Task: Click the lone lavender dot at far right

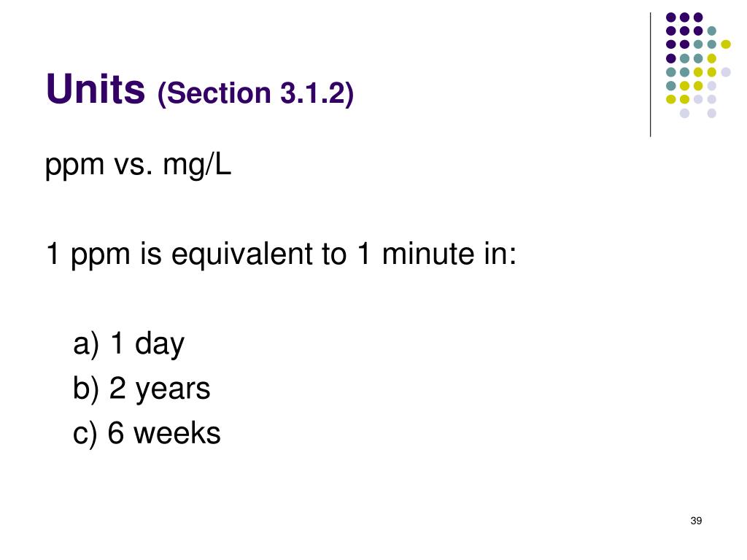Action: pos(725,71)
